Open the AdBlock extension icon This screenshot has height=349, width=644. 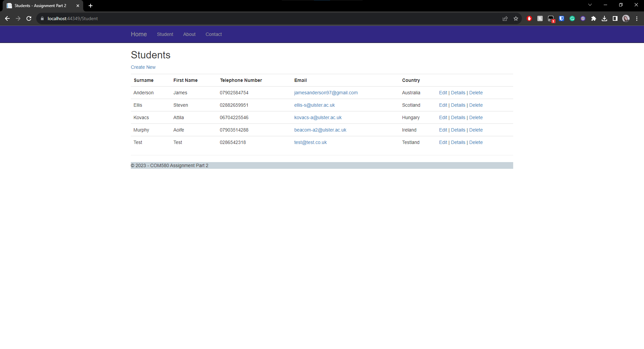[529, 18]
